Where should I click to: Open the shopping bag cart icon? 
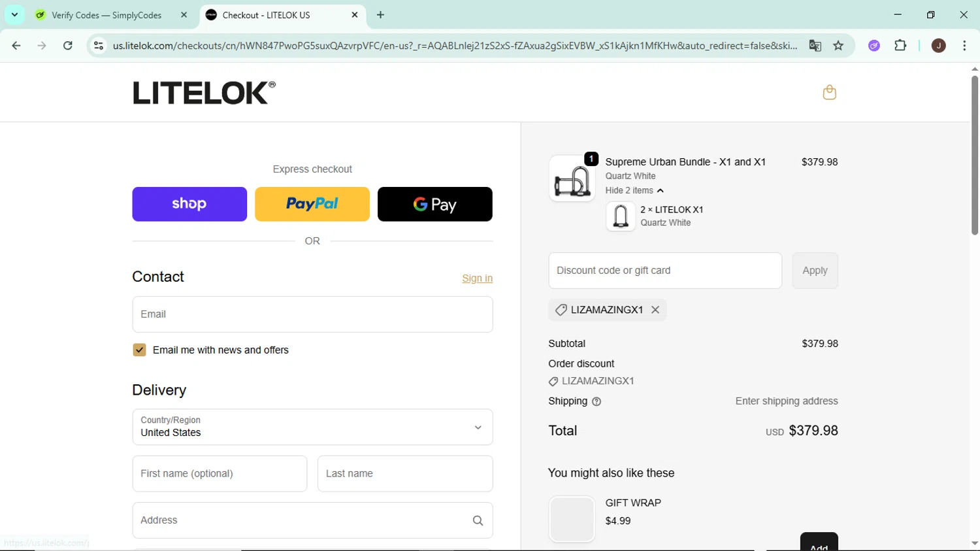point(829,92)
